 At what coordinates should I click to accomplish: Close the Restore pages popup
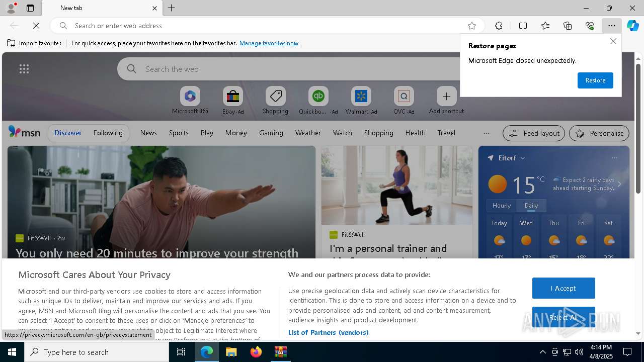tap(613, 41)
